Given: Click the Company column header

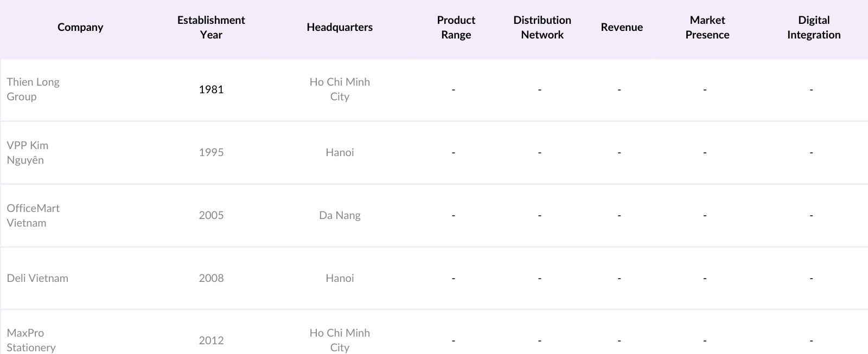Looking at the screenshot, I should [80, 27].
